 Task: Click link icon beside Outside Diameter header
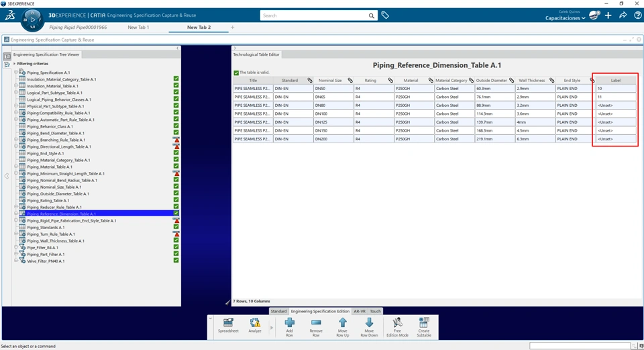coord(511,80)
